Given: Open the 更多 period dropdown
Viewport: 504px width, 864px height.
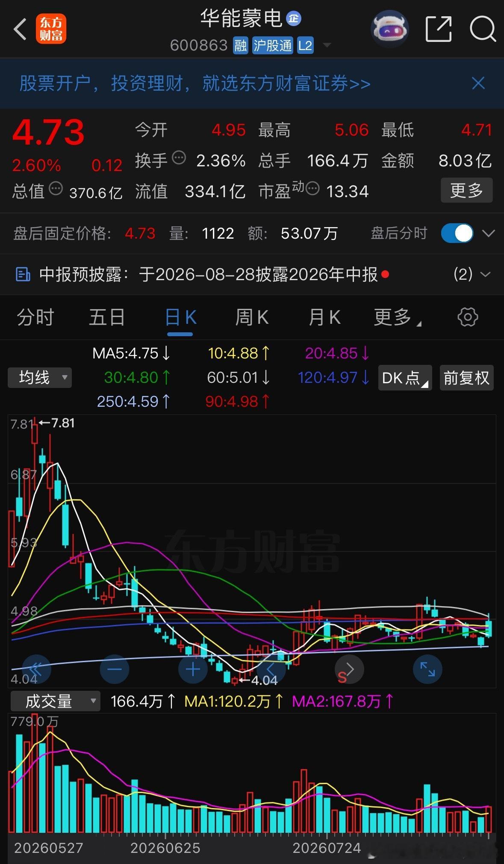Looking at the screenshot, I should [x=398, y=317].
